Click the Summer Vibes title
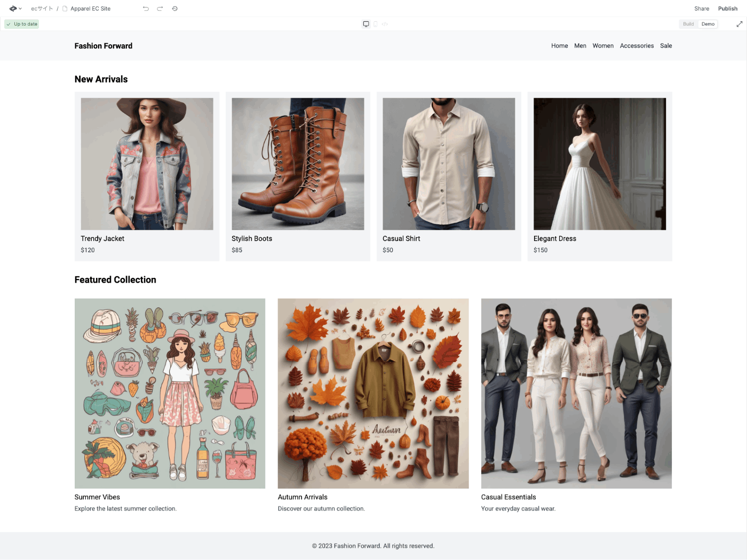 click(x=97, y=497)
